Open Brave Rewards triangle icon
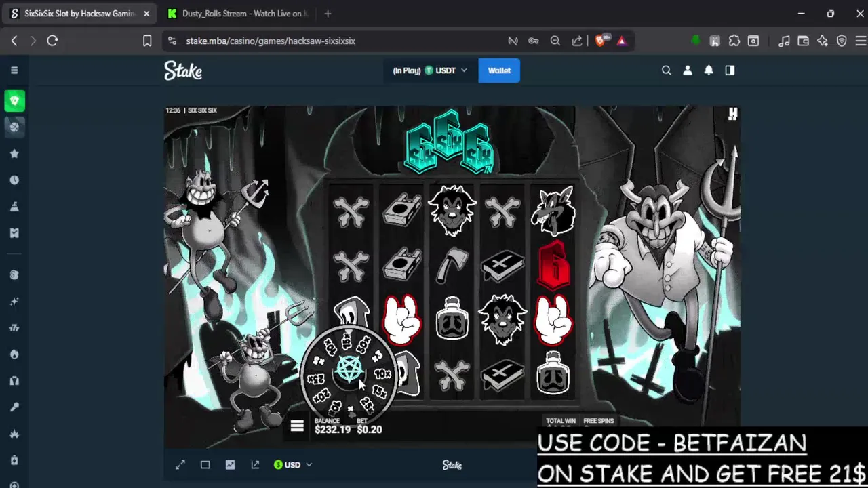The height and width of the screenshot is (488, 868). (x=621, y=41)
